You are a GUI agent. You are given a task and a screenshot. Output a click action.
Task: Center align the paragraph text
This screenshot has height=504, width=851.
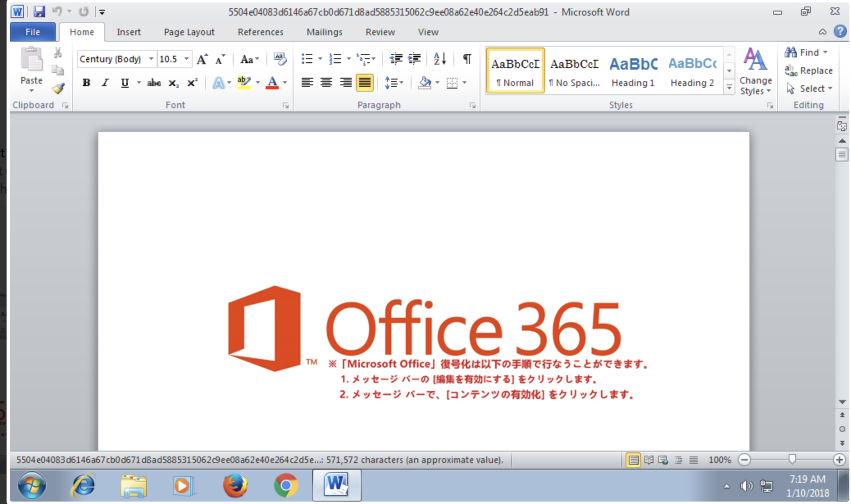(x=326, y=83)
